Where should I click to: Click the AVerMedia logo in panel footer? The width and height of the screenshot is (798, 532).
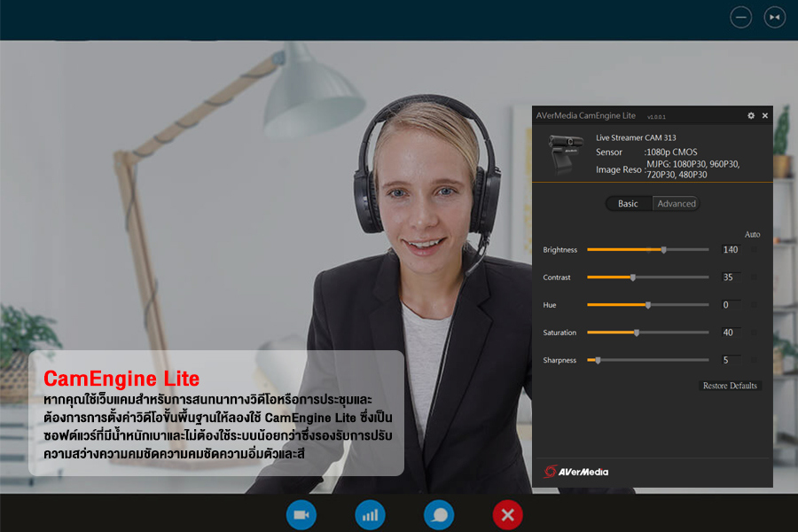[x=575, y=472]
